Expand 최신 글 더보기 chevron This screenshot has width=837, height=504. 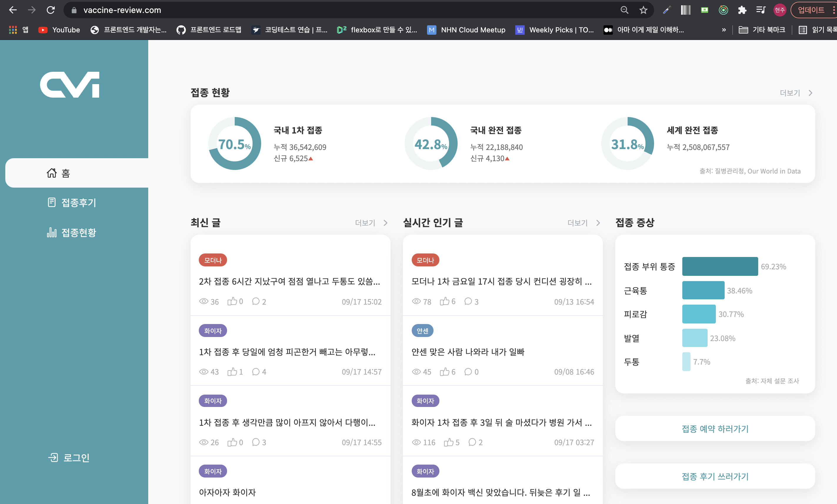386,223
